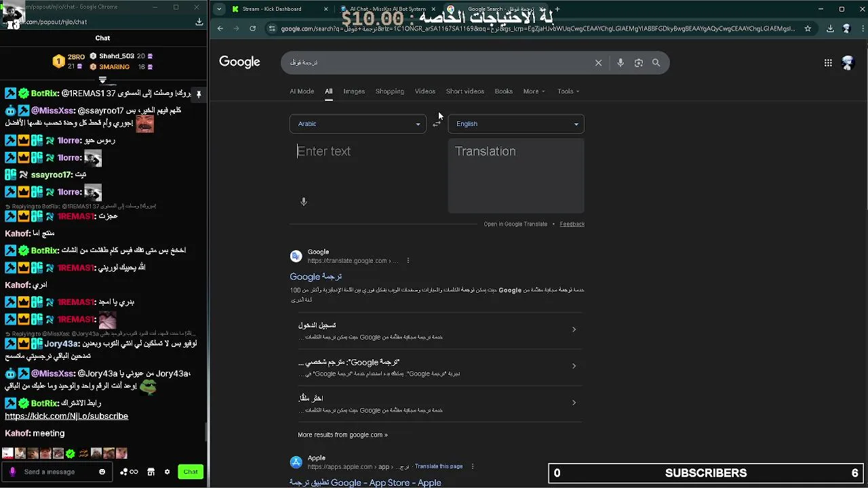Switch to Short videos search tab
The width and height of the screenshot is (868, 488).
pyautogui.click(x=465, y=91)
